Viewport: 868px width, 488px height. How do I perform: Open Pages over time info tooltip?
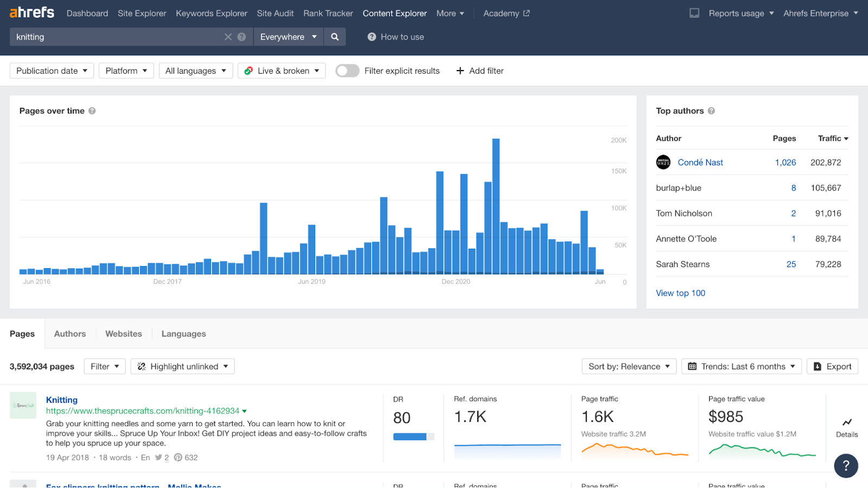[92, 111]
